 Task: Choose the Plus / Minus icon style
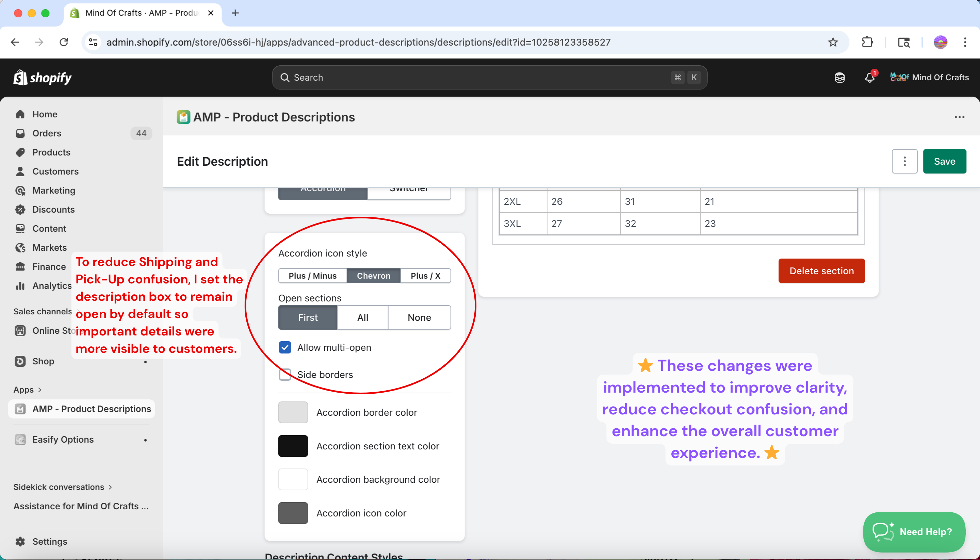tap(312, 275)
